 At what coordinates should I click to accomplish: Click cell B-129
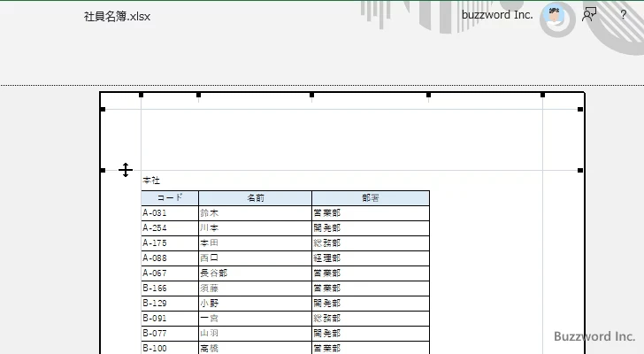(170, 304)
